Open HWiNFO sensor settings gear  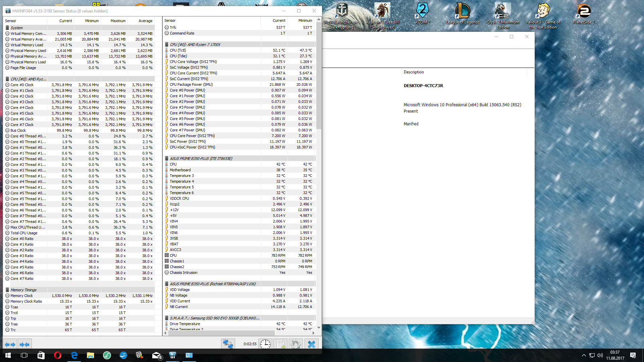[x=296, y=344]
